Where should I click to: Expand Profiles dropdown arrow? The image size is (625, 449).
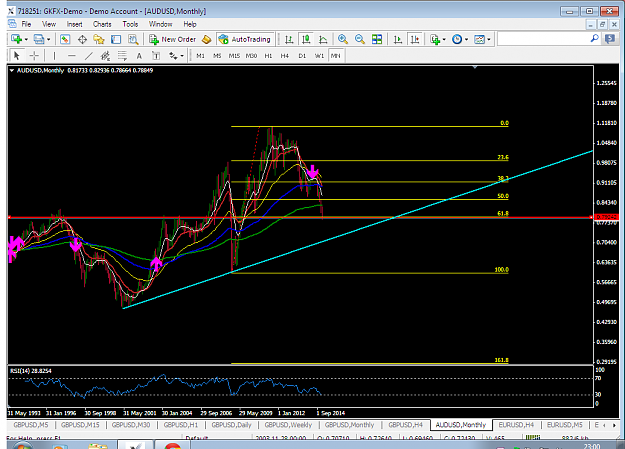[48, 39]
